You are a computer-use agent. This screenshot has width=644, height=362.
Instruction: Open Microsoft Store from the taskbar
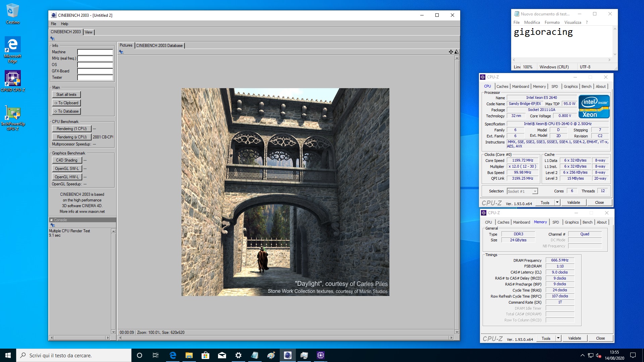[x=206, y=355]
